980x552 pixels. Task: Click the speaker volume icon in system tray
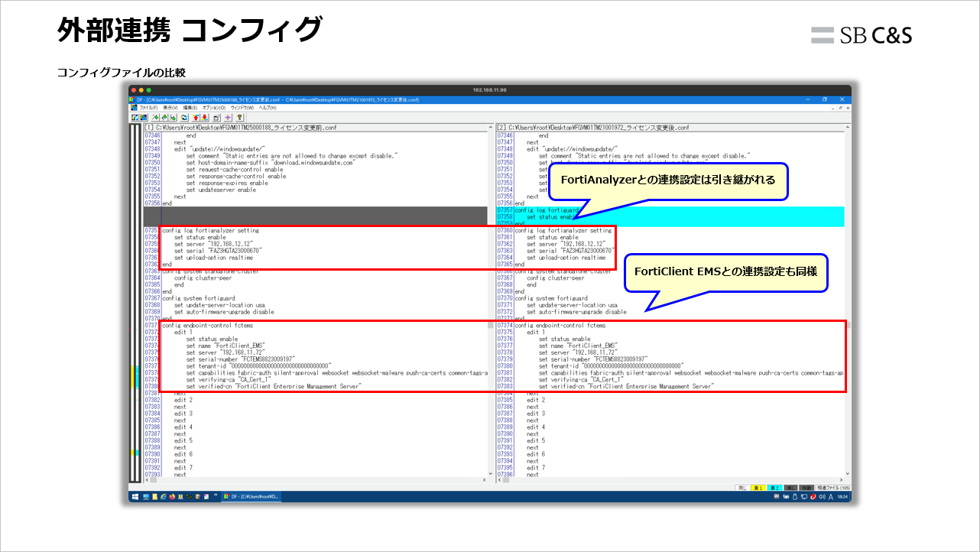pyautogui.click(x=822, y=497)
